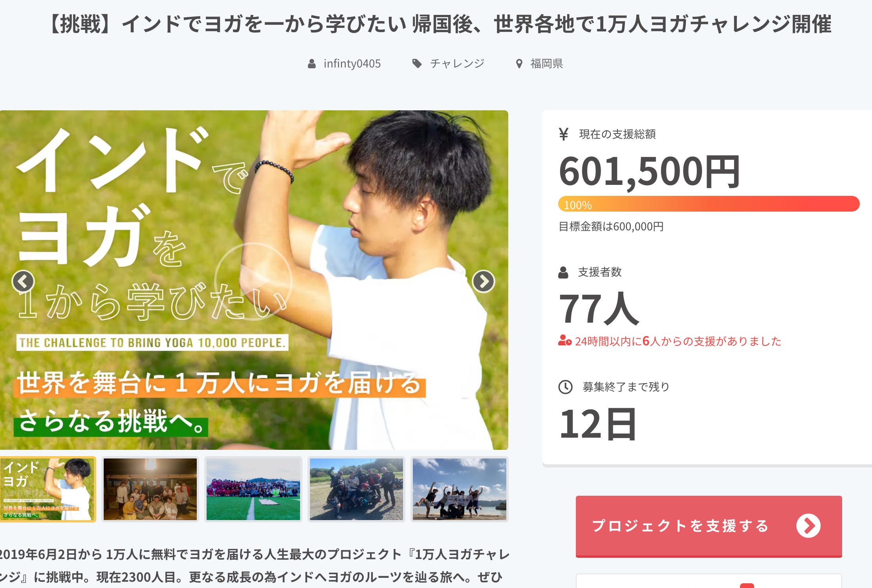Click the person icon next to 支援者数
872x588 pixels.
[563, 272]
